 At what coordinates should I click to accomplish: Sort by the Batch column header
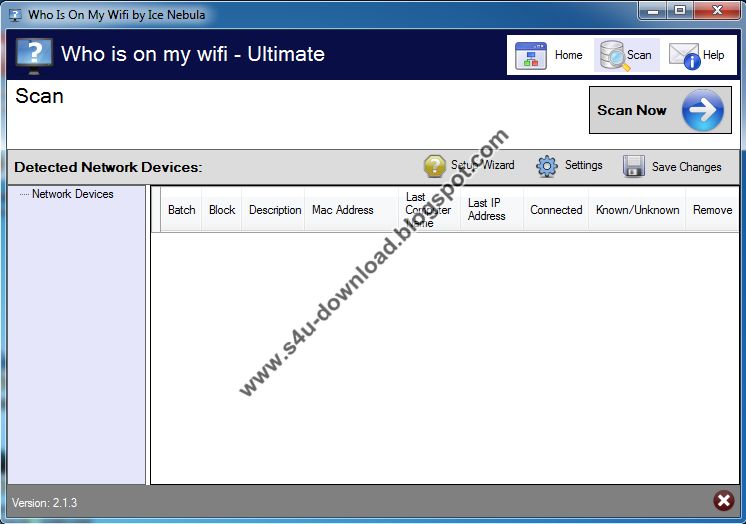click(x=181, y=210)
